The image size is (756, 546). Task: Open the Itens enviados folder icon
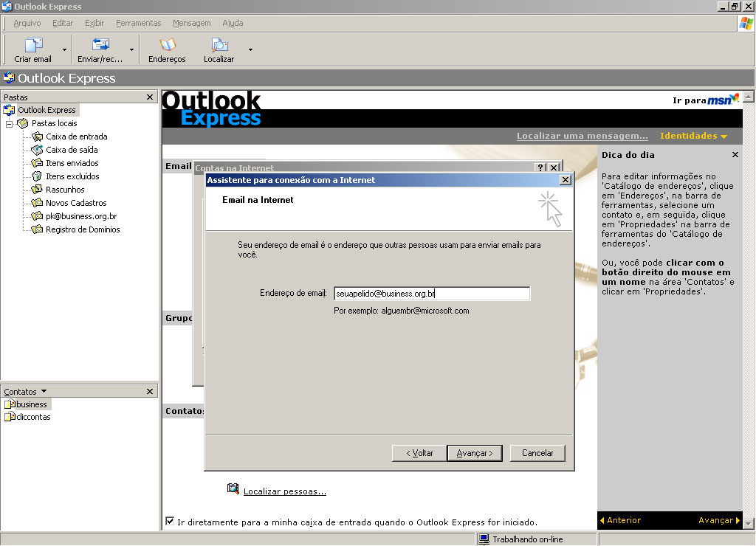click(37, 163)
